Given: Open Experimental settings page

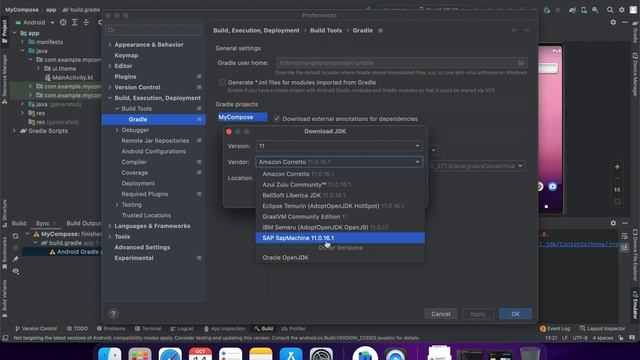Looking at the screenshot, I should pos(134,258).
